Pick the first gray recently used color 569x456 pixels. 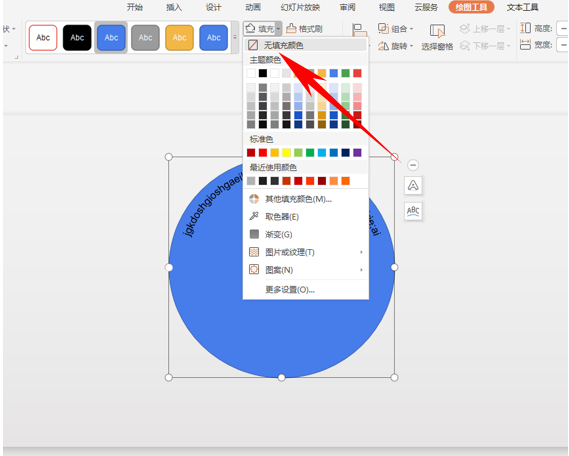[x=251, y=181]
